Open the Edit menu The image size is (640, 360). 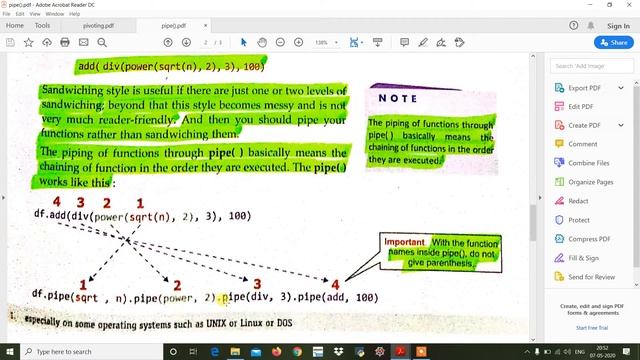click(20, 14)
